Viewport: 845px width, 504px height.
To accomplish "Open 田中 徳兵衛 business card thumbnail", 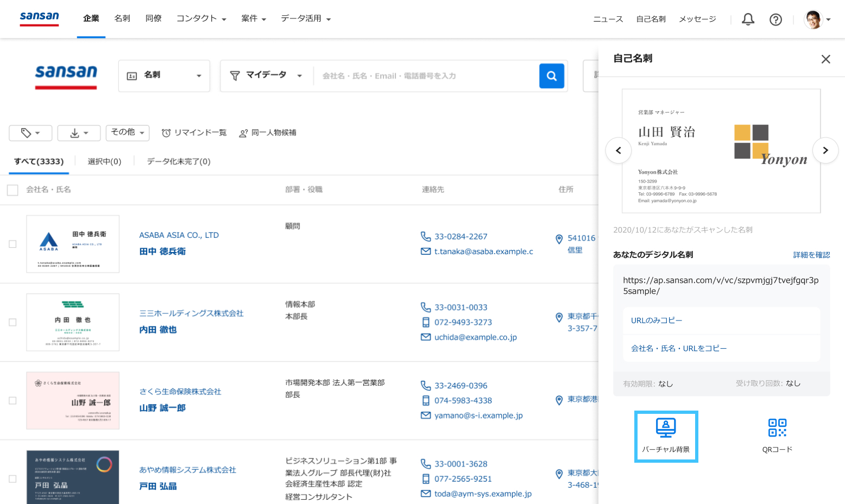I will click(x=73, y=244).
